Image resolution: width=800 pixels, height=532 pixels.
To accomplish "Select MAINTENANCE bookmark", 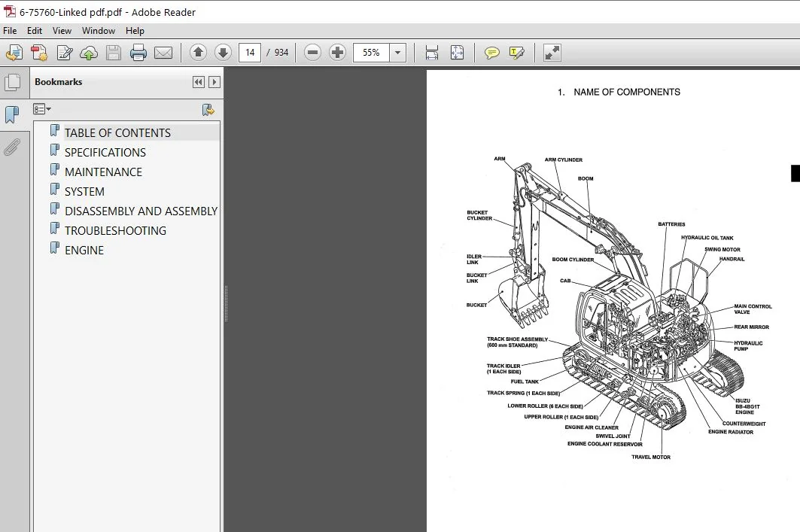I will pos(103,172).
